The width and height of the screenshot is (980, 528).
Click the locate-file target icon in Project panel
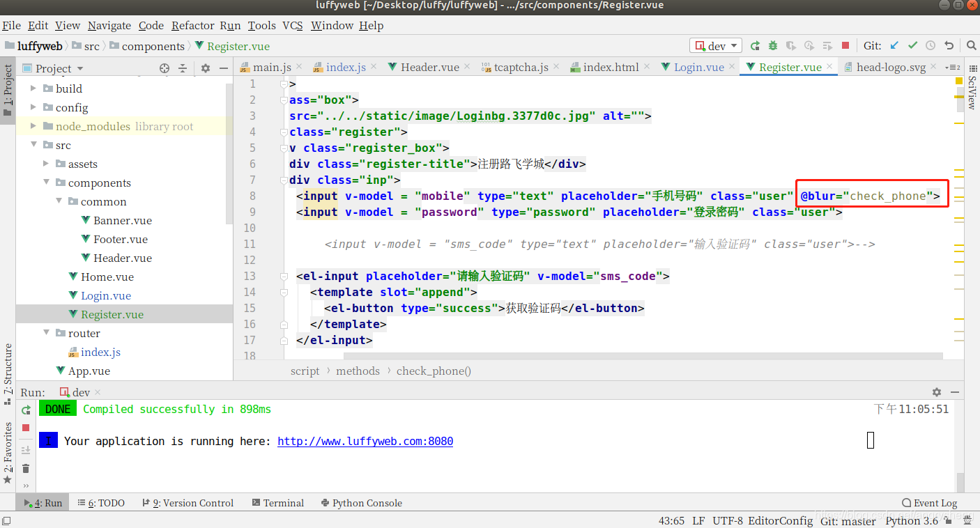tap(164, 68)
